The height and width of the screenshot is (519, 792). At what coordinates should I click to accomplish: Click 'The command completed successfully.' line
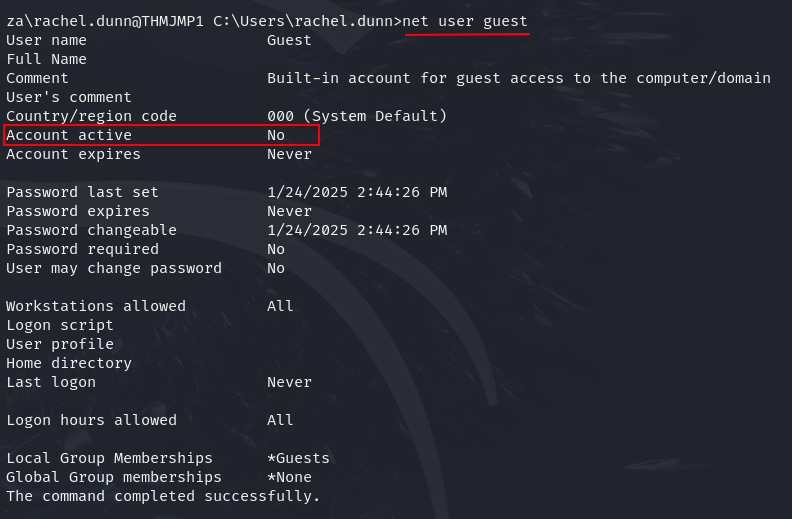pyautogui.click(x=163, y=496)
